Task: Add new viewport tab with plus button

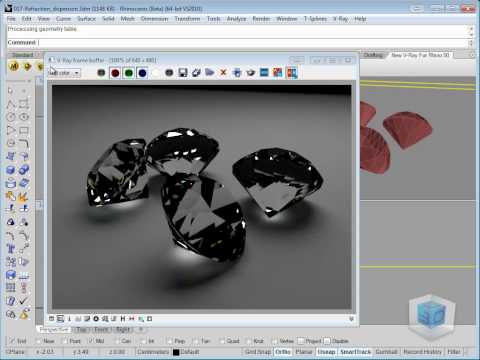Action: (x=141, y=329)
